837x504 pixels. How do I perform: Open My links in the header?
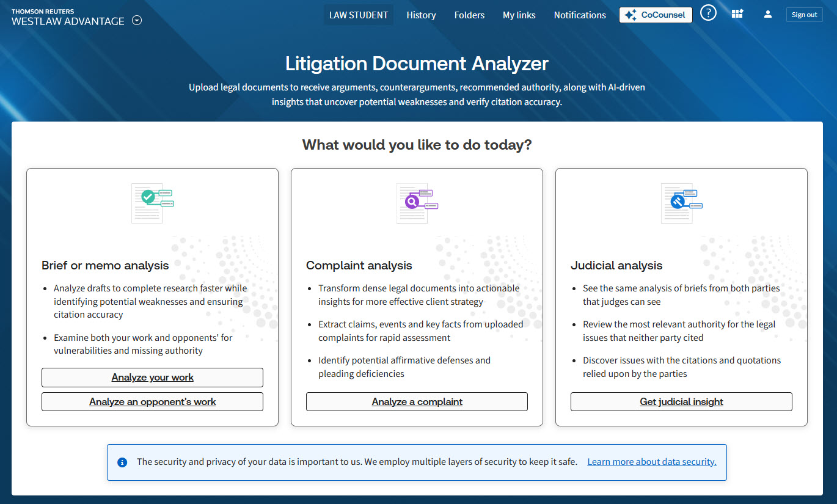519,15
